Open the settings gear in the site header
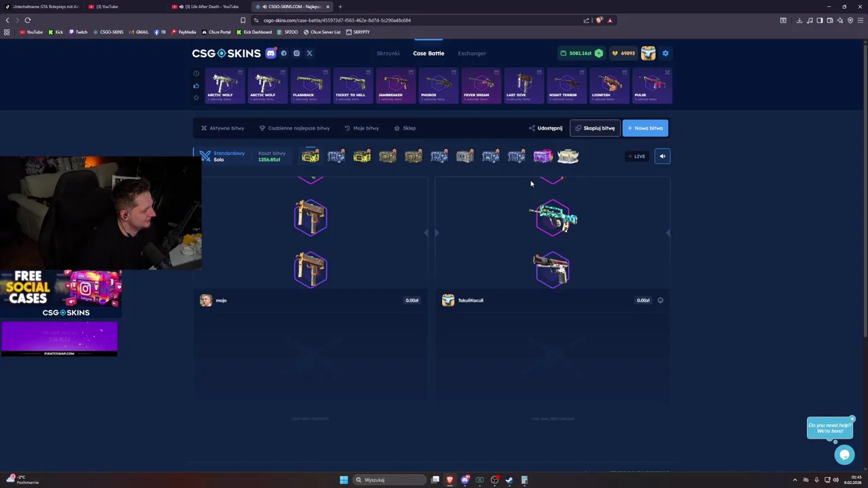 point(665,53)
